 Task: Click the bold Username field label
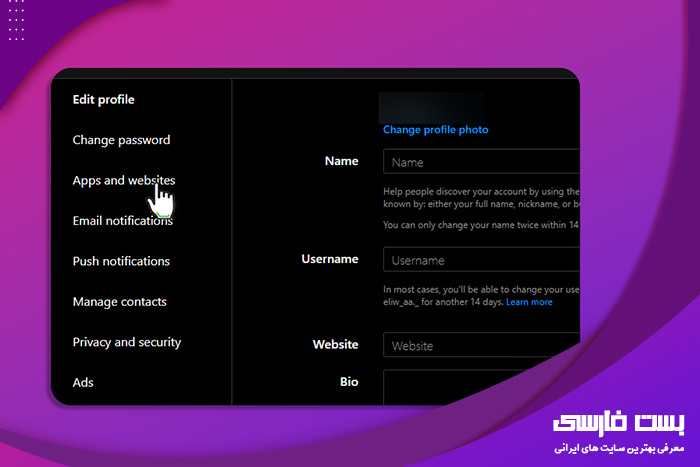tap(329, 259)
